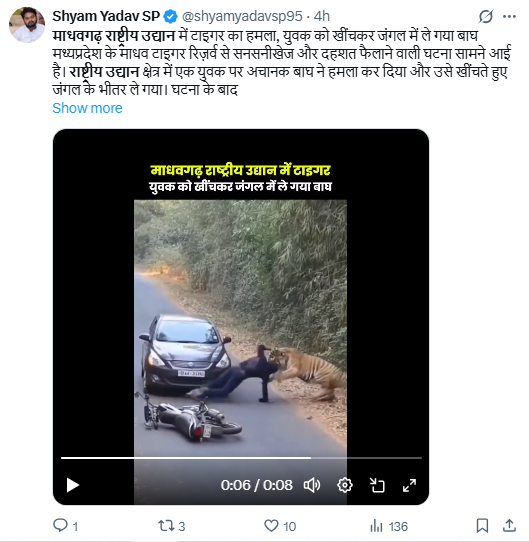Click the video progress bar
The width and height of the screenshot is (529, 542).
click(241, 458)
